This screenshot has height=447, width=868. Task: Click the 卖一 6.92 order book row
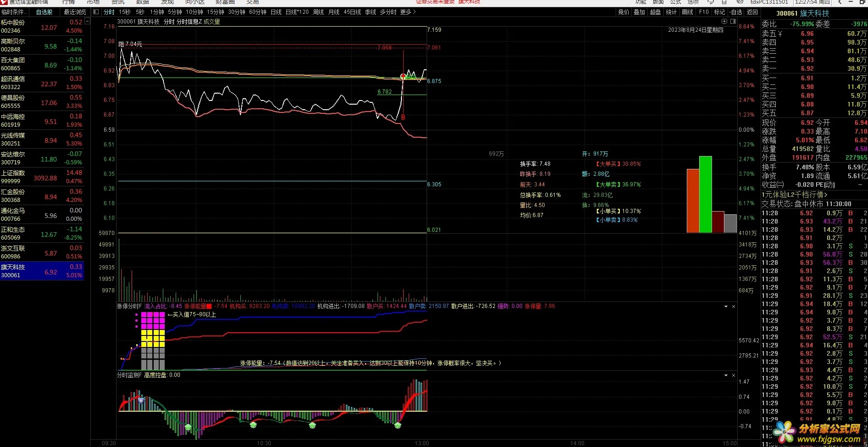(814, 68)
